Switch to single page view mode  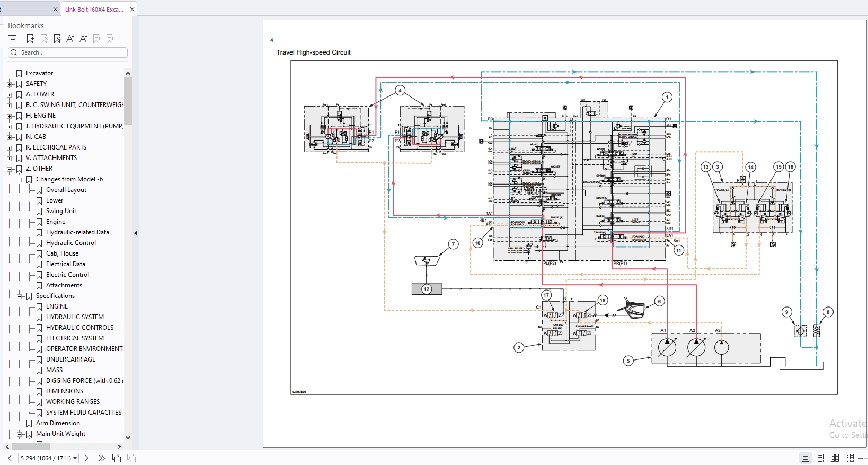click(x=805, y=458)
